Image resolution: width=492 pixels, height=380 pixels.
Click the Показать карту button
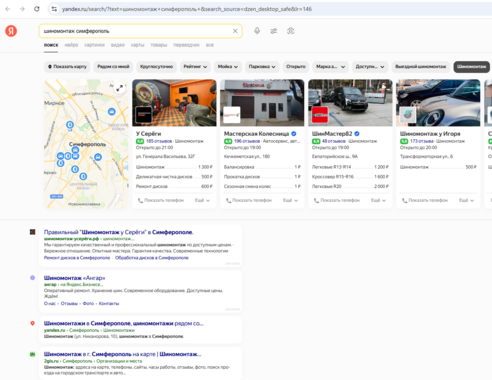coord(67,67)
